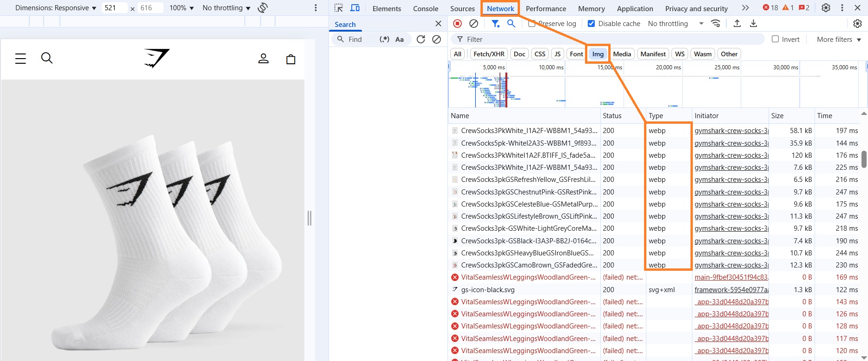The width and height of the screenshot is (868, 361).
Task: Enable the Preserve log checkbox
Action: (532, 24)
